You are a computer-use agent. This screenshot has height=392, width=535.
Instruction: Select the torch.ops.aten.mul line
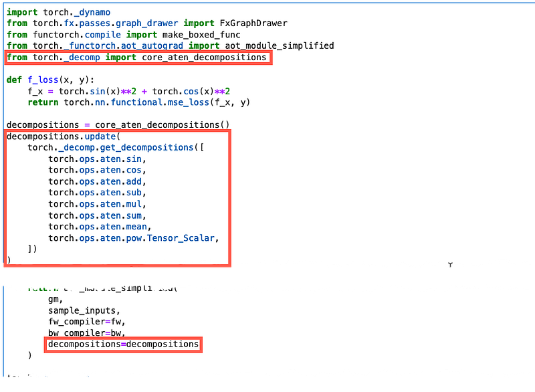96,205
